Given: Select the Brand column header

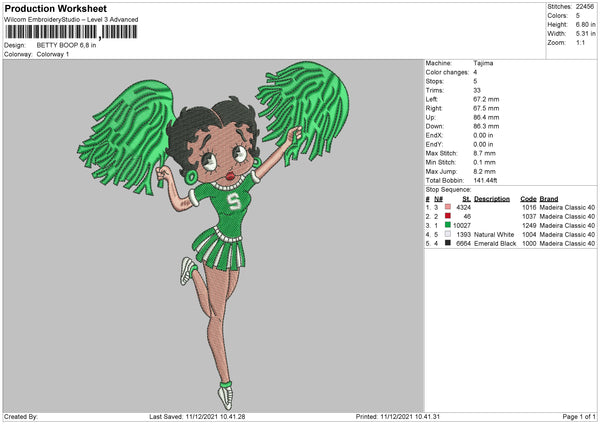Looking at the screenshot, I should (549, 199).
